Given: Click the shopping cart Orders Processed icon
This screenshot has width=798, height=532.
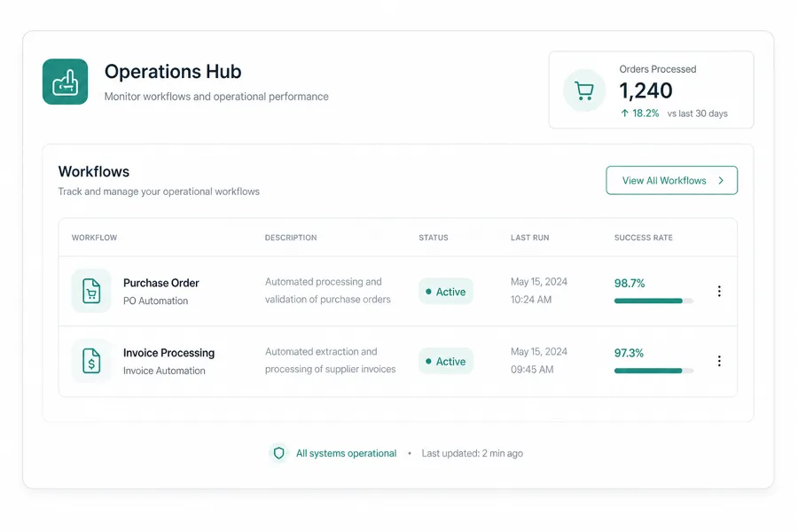Looking at the screenshot, I should coord(584,90).
